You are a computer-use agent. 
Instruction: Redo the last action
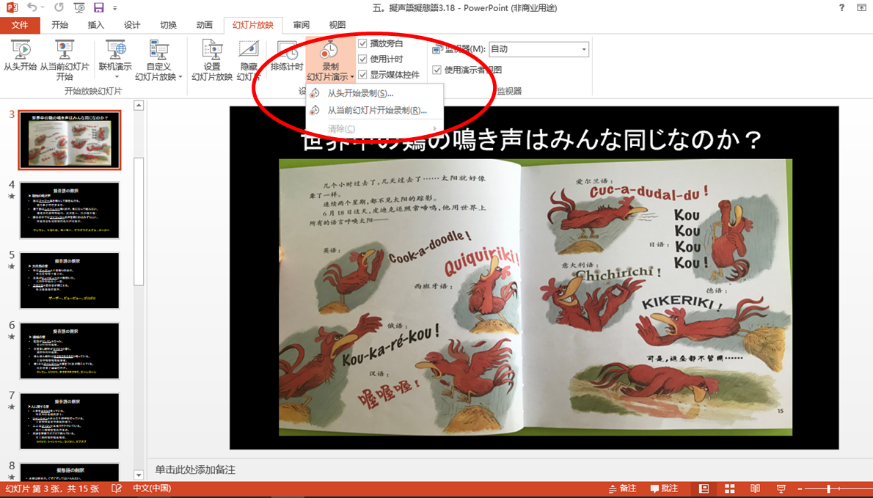point(59,8)
